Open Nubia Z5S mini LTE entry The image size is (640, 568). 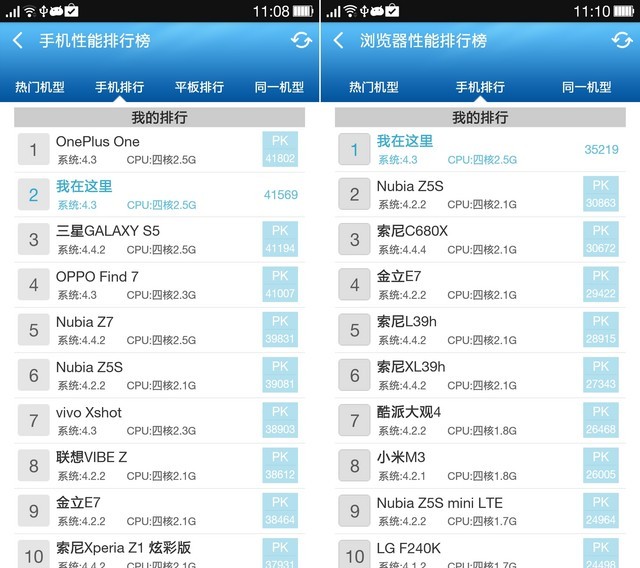pos(480,511)
